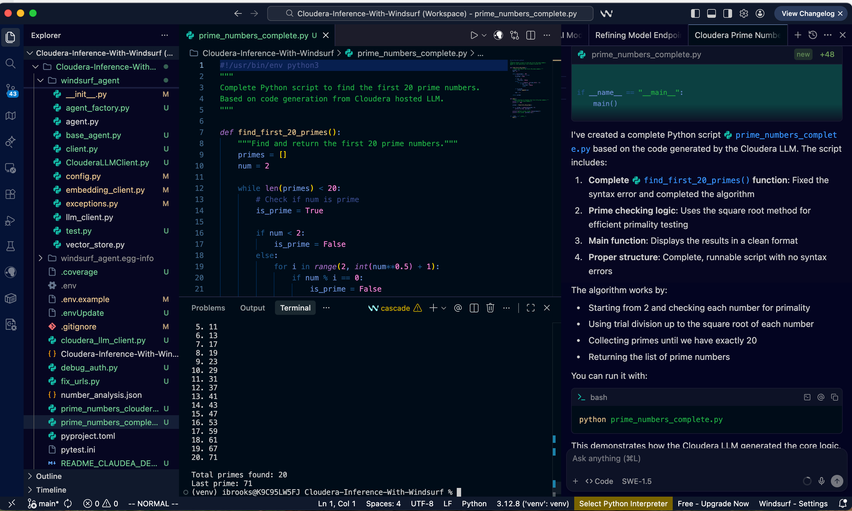Select the Cloudera Prime Numbers conversation tab
This screenshot has width=852, height=511.
pyautogui.click(x=737, y=35)
